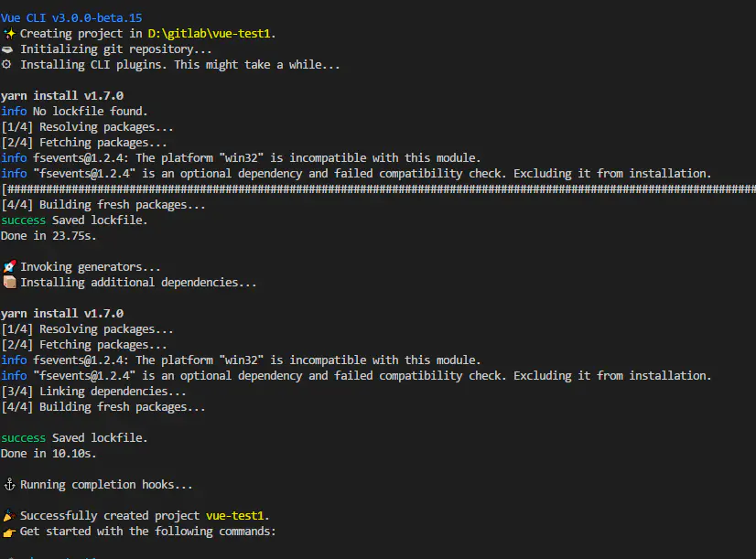756x559 pixels.
Task: Click the text This might take a while...
Action: pos(257,65)
